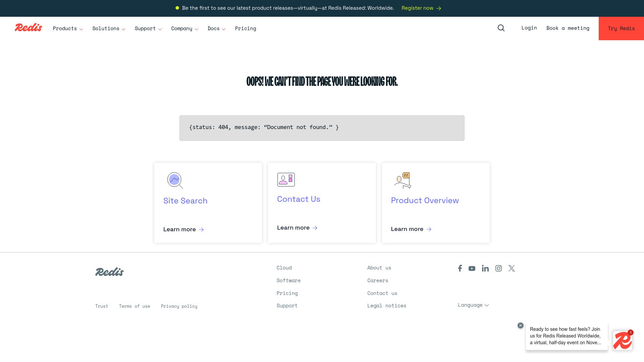Expand the Products menu
644x362 pixels.
tap(68, 28)
